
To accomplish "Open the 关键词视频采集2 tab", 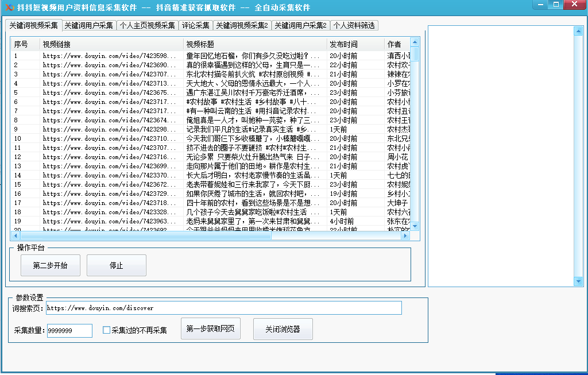I will coord(242,25).
